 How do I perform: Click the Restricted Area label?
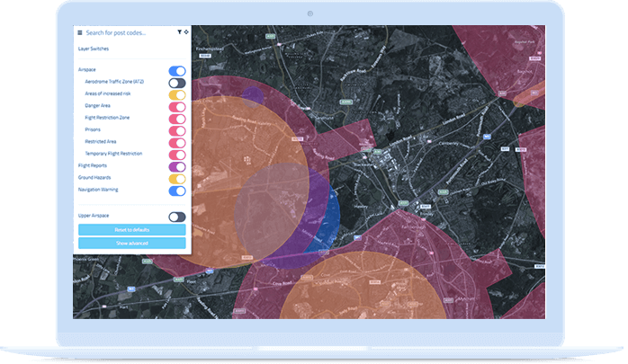pos(101,142)
